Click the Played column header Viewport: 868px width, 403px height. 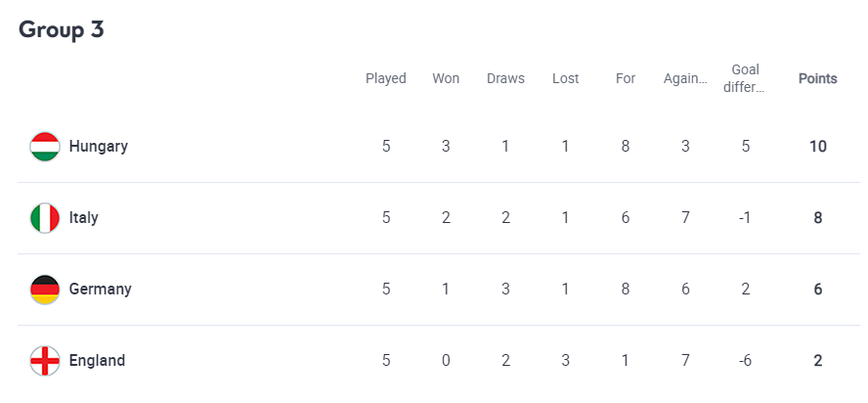pos(386,78)
